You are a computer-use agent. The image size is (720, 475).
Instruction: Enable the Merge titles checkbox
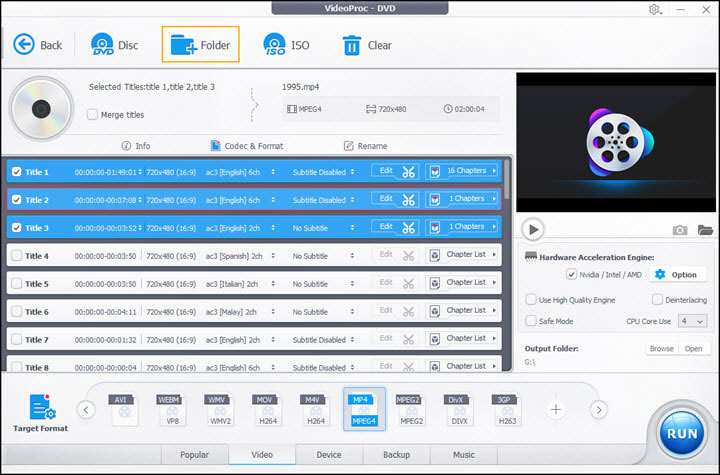click(x=93, y=114)
